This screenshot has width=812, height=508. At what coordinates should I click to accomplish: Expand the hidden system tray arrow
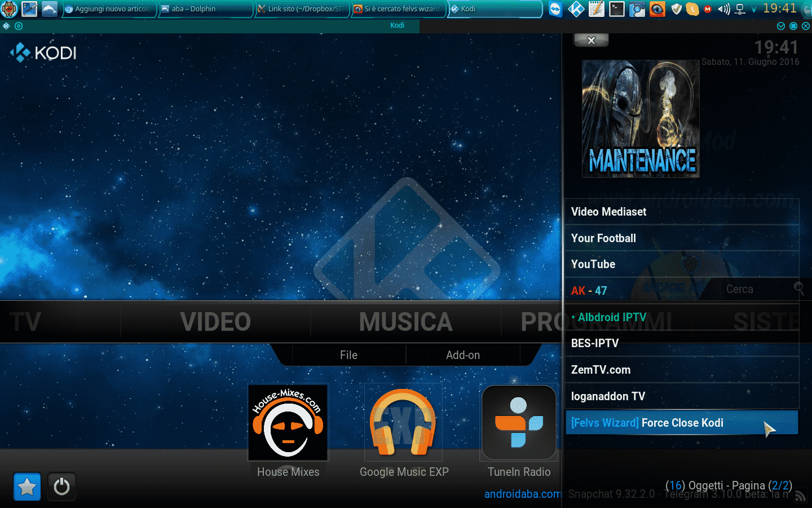point(754,9)
